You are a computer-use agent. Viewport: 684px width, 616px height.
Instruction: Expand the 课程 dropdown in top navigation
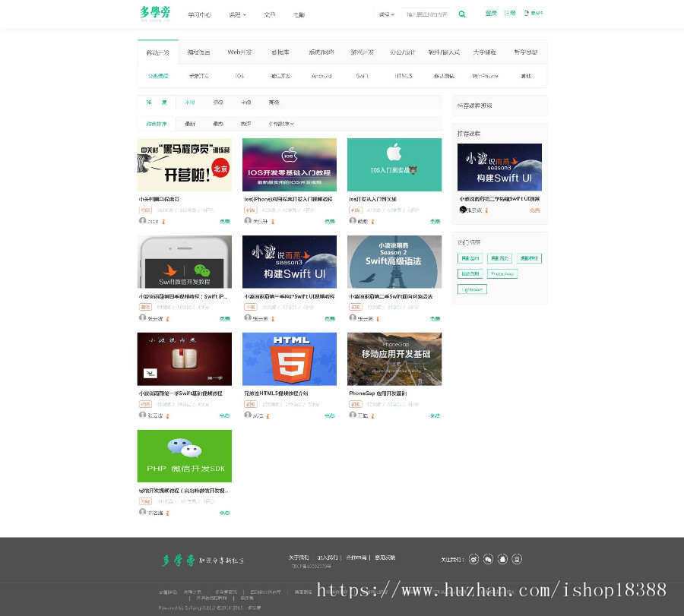pos(237,15)
